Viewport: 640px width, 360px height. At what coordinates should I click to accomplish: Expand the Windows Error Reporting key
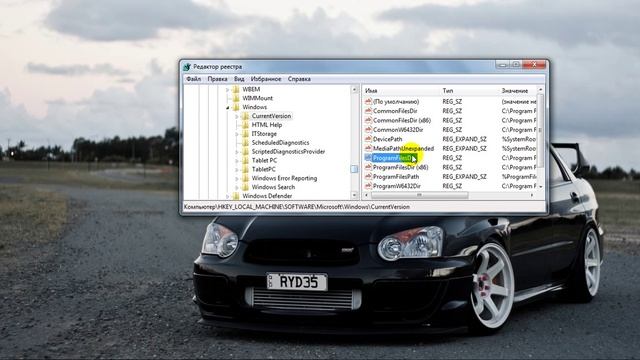(x=237, y=178)
